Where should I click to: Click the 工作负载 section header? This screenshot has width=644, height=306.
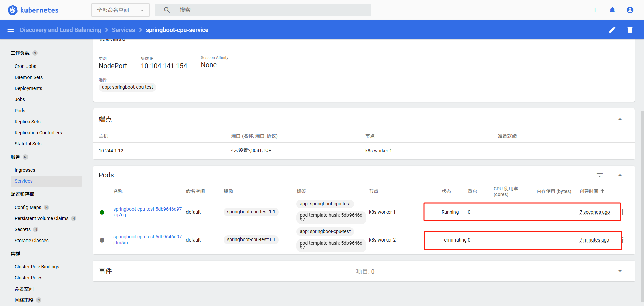(20, 53)
